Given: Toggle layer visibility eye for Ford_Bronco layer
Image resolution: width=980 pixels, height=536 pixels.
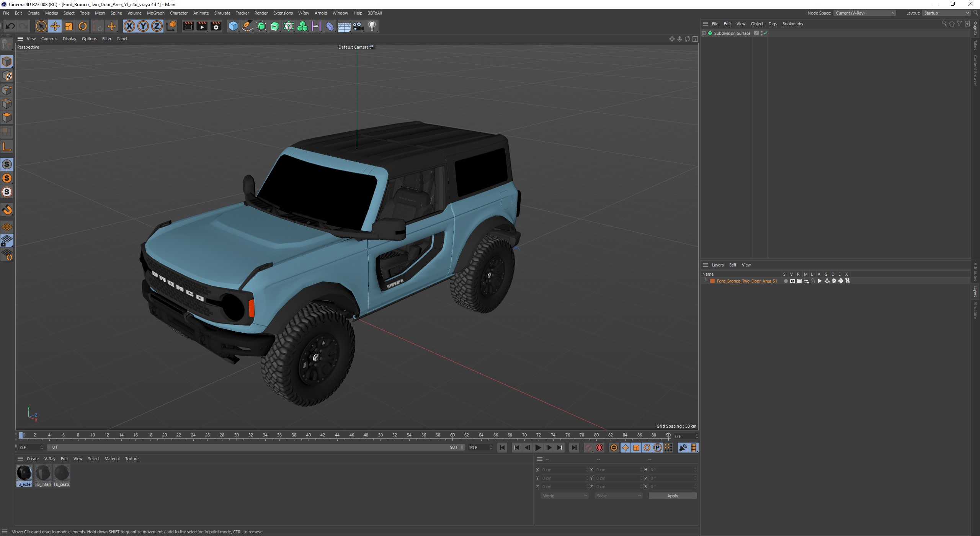Looking at the screenshot, I should (x=792, y=281).
